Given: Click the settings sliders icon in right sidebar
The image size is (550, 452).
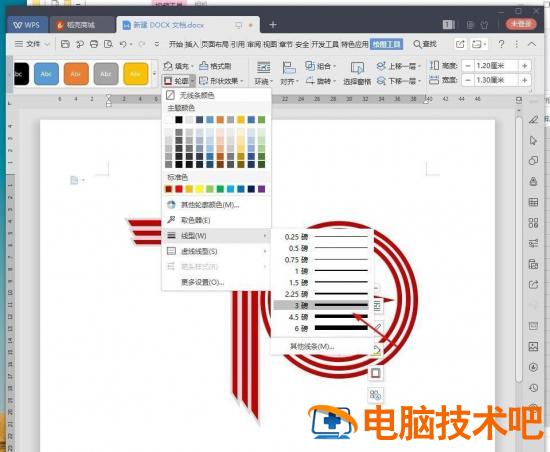Looking at the screenshot, I should 533,243.
